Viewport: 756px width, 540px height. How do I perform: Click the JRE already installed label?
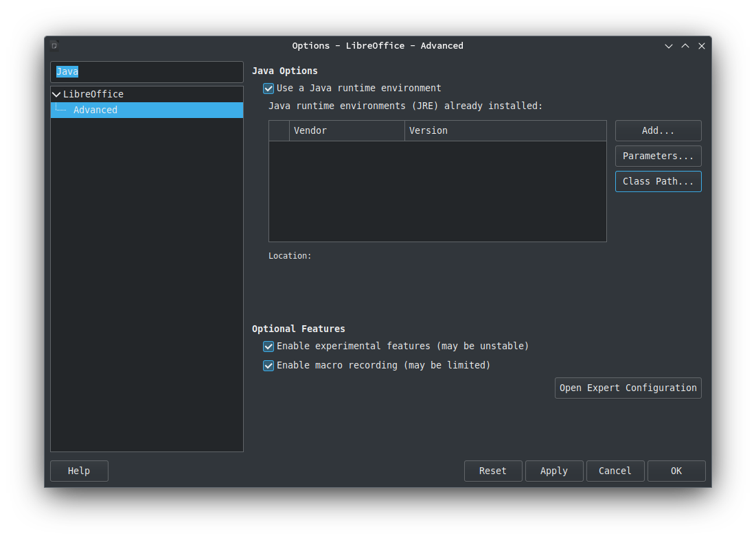tap(406, 106)
